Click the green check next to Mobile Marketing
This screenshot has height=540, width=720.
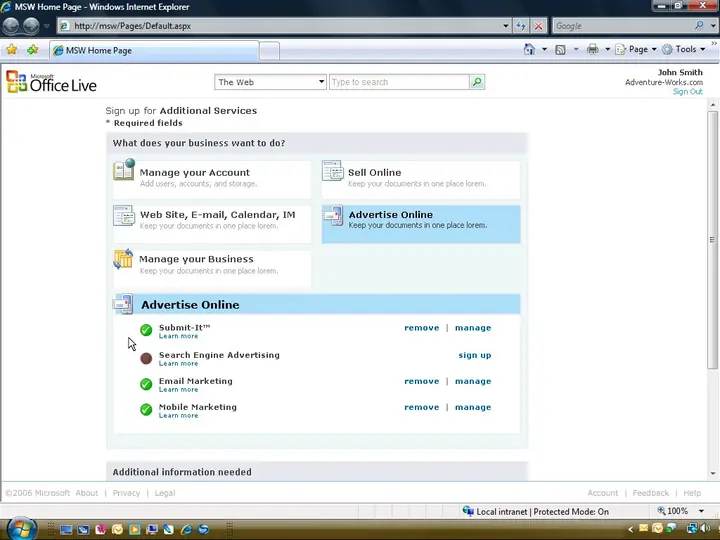146,409
